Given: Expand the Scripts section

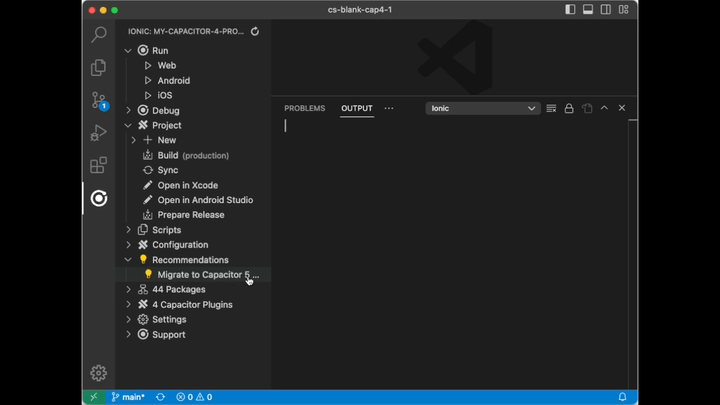Looking at the screenshot, I should 128,230.
